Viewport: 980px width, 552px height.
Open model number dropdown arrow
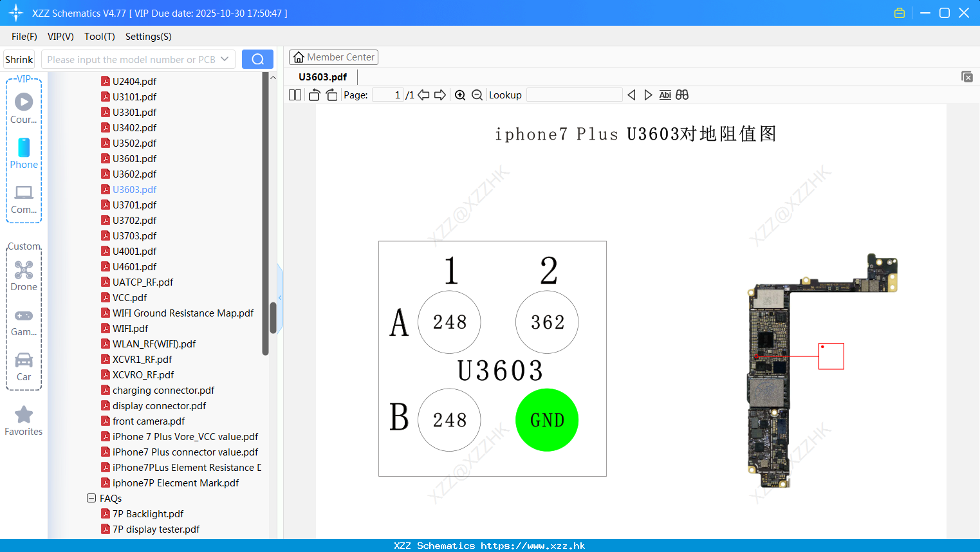pos(225,59)
